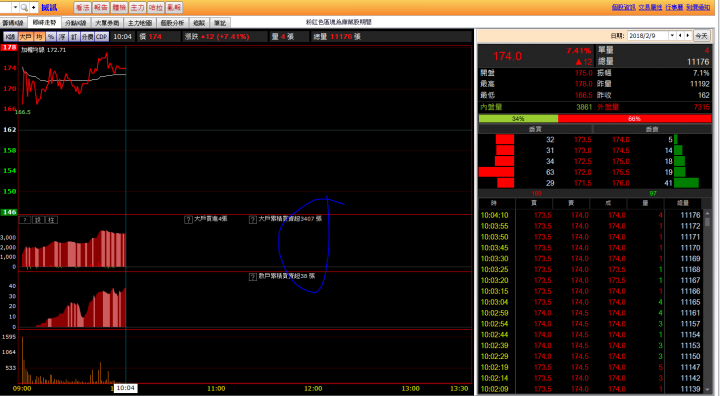Toggle the 均 average line button
720x396 pixels.
39,37
